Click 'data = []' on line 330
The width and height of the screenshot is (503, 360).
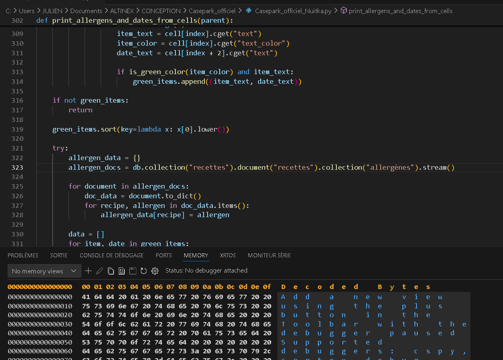[x=86, y=234]
